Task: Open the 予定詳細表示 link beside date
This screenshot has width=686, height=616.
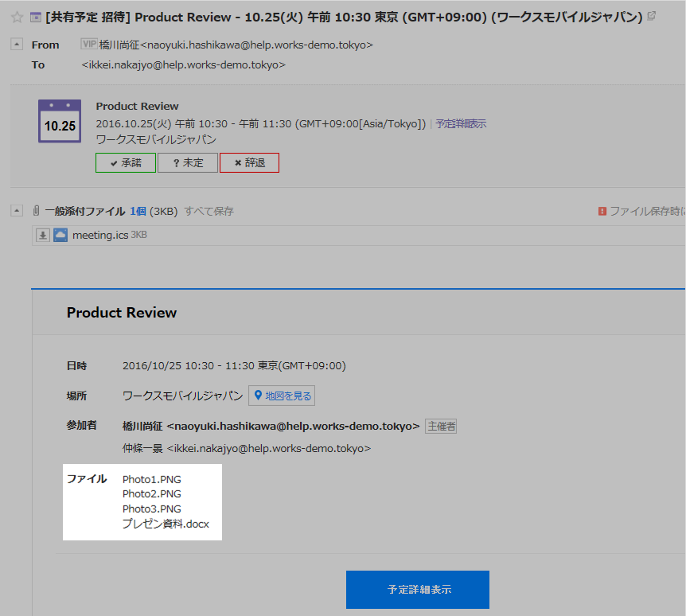Action: (x=461, y=124)
